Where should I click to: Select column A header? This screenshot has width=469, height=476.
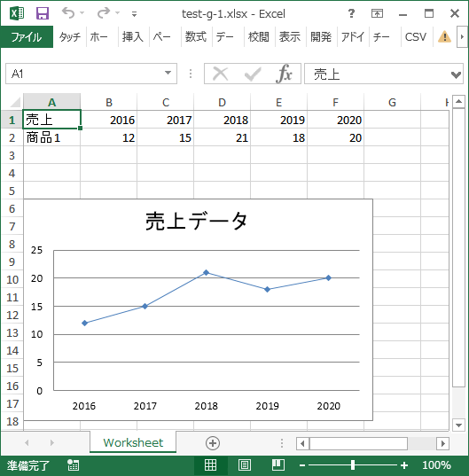52,102
